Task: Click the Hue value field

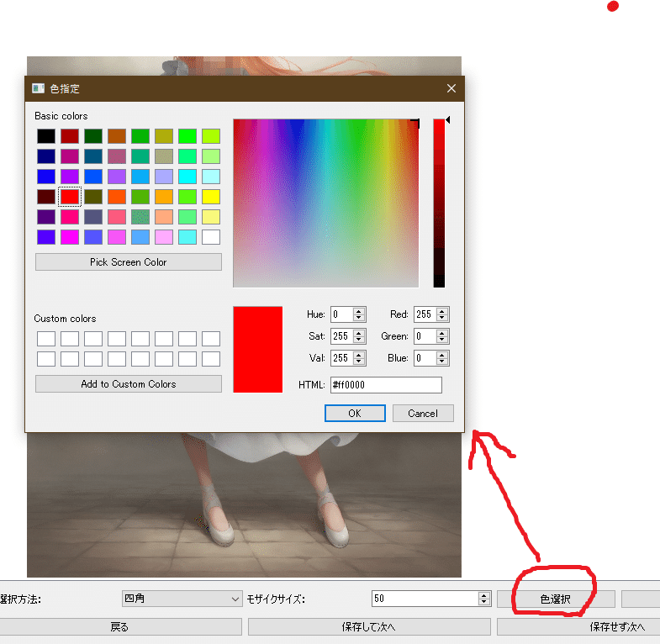Action: pyautogui.click(x=342, y=314)
